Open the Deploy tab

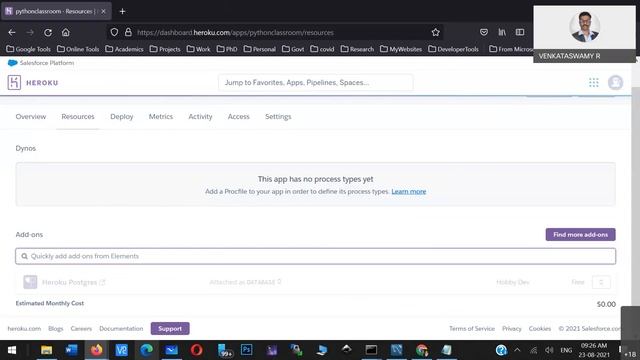click(122, 117)
